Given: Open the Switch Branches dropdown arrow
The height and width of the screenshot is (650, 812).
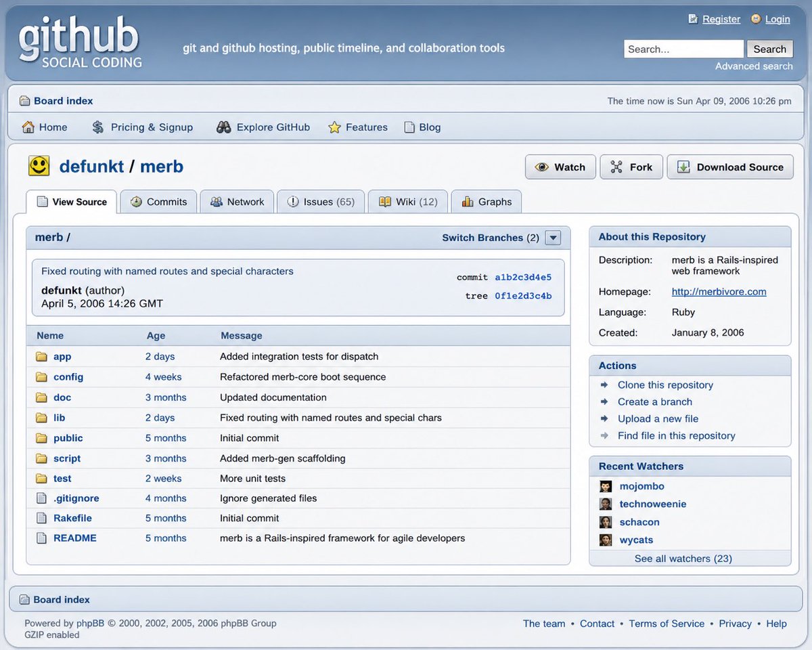Looking at the screenshot, I should pos(553,238).
